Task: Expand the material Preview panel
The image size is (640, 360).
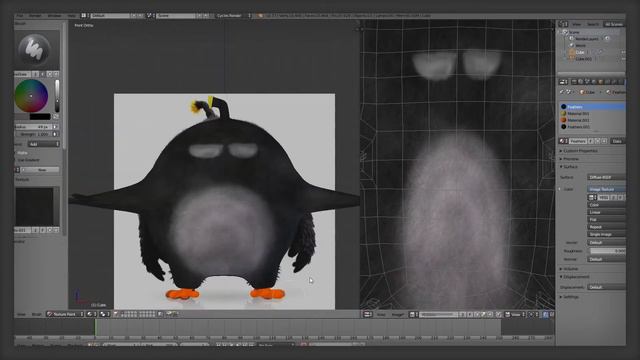Action: point(571,159)
